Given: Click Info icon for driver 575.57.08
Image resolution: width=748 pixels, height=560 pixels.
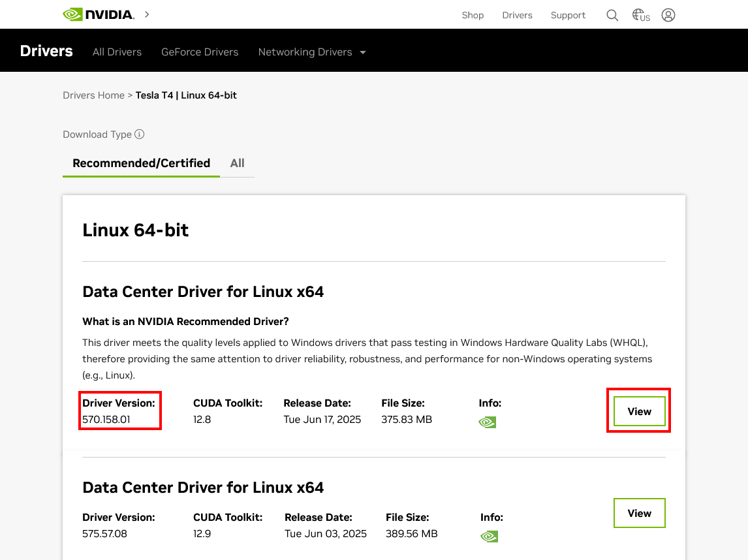Looking at the screenshot, I should point(488,537).
